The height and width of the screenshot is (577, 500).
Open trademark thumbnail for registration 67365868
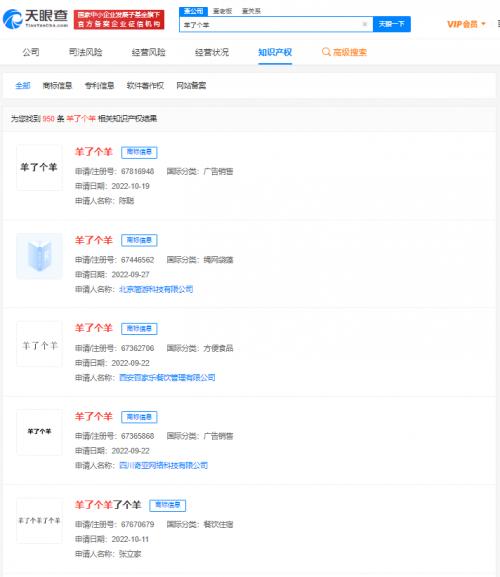[x=39, y=432]
